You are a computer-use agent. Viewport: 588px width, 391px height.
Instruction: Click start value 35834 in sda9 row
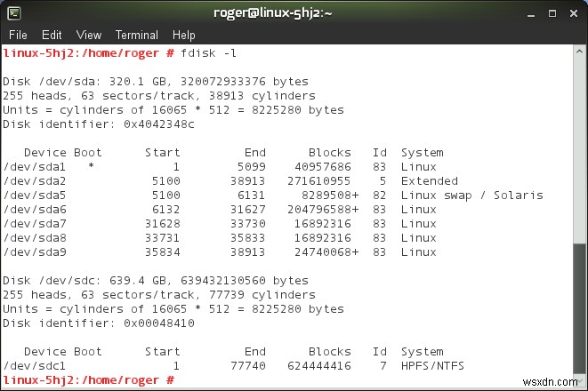point(163,252)
